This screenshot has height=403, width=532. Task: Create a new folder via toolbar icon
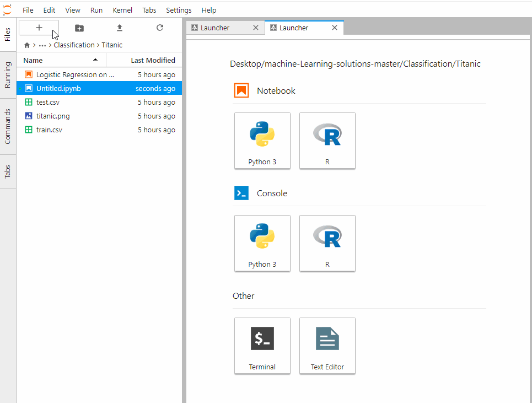tap(79, 28)
